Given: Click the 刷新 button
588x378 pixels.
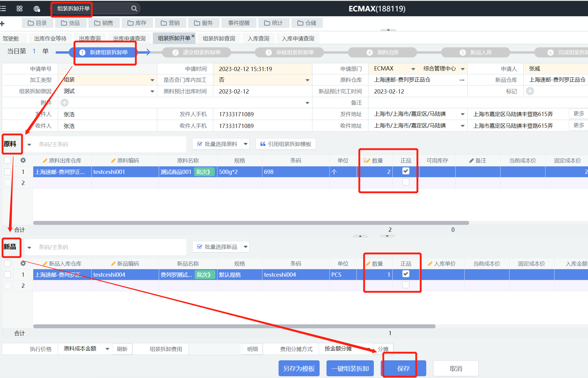Looking at the screenshot, I should tap(122, 349).
